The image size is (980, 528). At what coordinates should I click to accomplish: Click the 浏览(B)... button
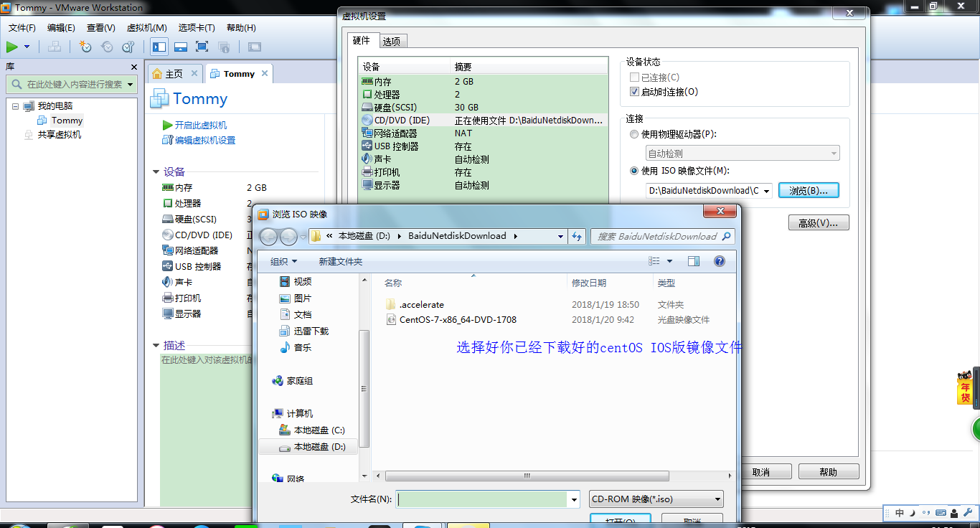pos(809,191)
